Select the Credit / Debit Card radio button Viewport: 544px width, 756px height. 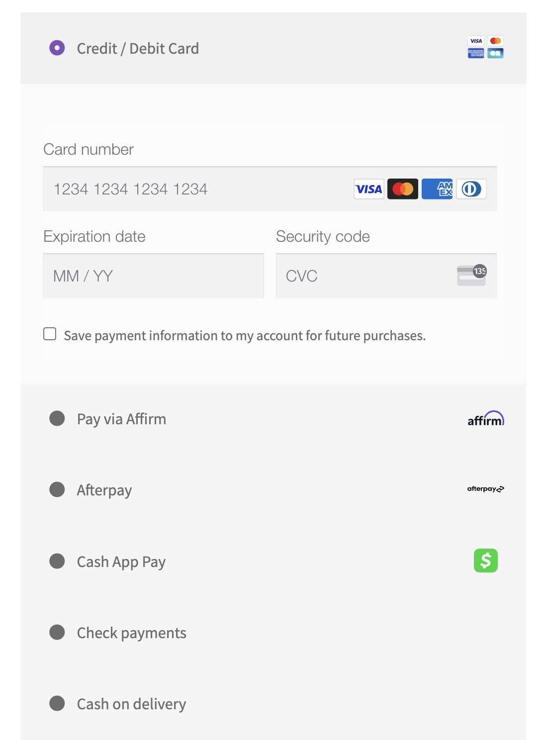pos(57,48)
